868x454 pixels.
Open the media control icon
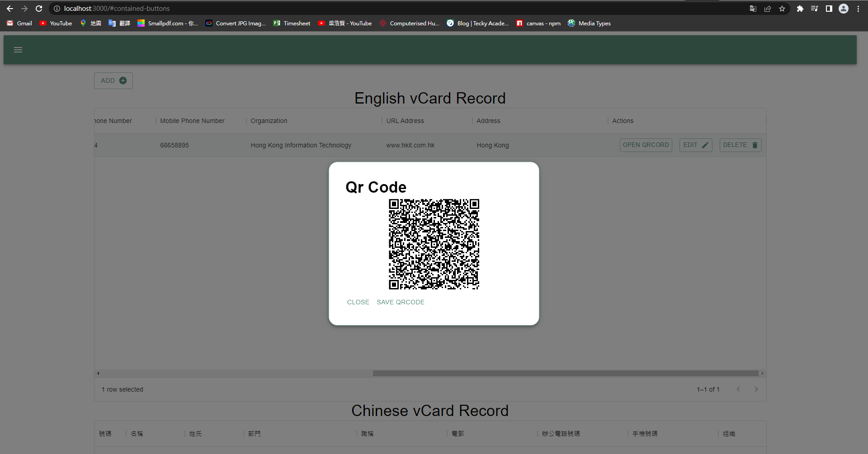point(815,9)
